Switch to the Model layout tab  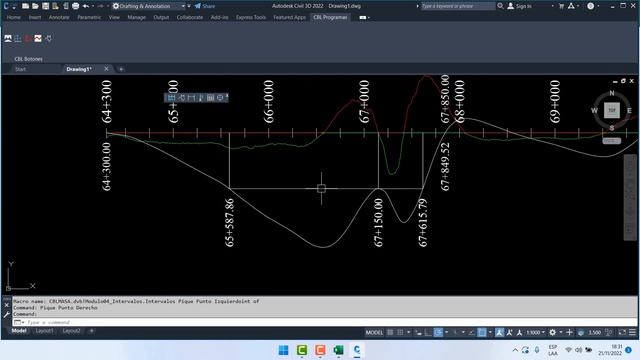(x=19, y=331)
